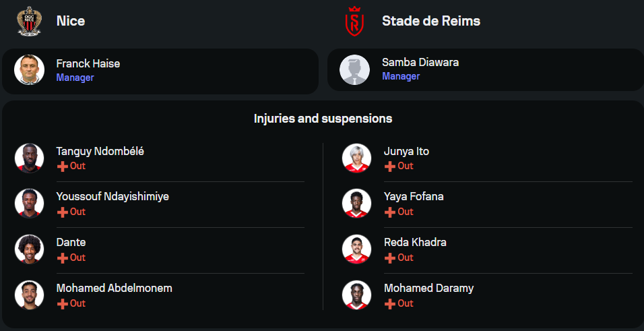Click the injury icon under Mohamed Daramy

point(389,303)
